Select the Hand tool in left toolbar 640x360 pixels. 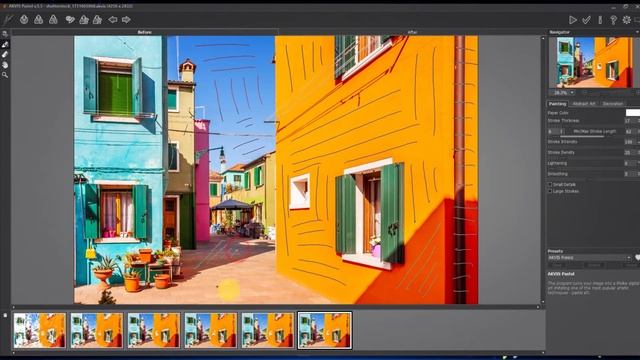coord(5,64)
